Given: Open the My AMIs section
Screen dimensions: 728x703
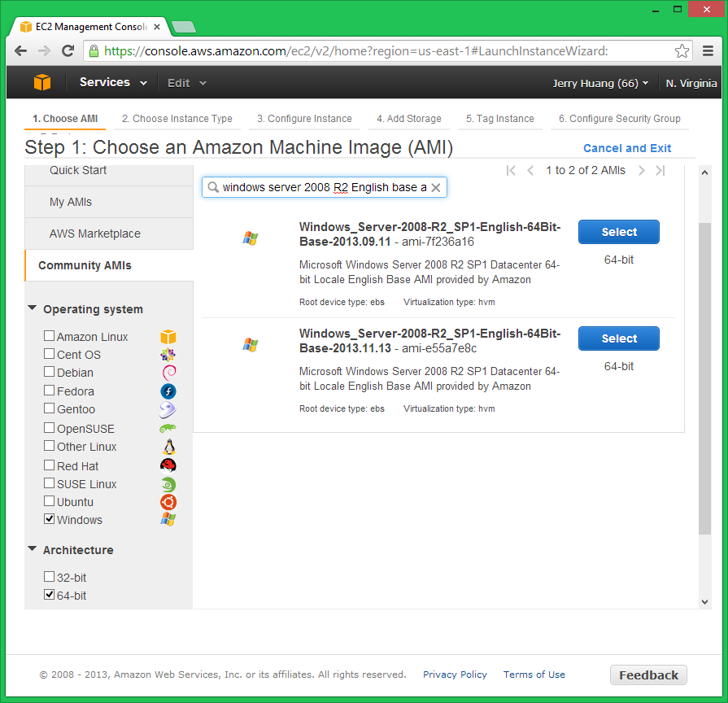Looking at the screenshot, I should (109, 202).
